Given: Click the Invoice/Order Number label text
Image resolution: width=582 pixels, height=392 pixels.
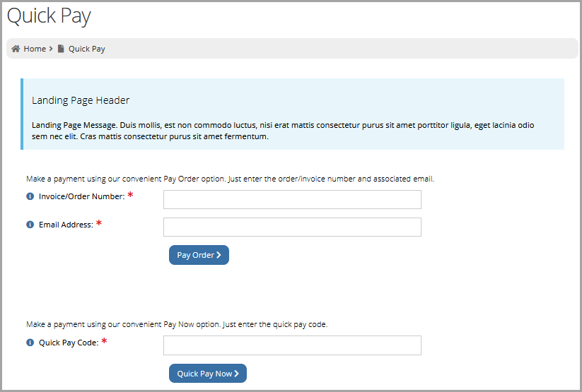Looking at the screenshot, I should tap(81, 196).
